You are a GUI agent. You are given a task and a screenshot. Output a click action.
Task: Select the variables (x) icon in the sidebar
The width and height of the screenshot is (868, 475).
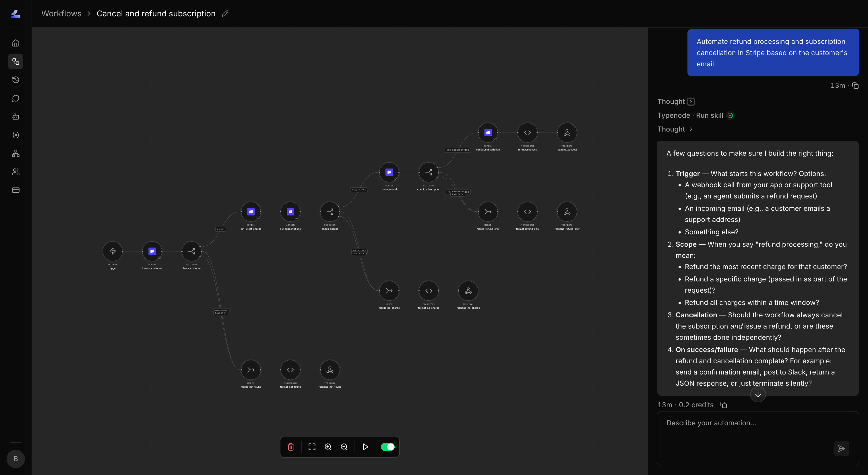16,135
